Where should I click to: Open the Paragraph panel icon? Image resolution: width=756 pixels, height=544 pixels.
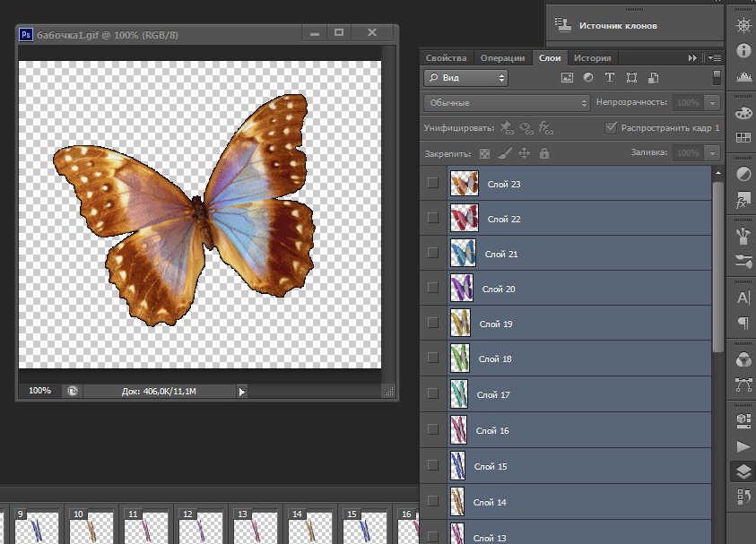click(x=743, y=323)
